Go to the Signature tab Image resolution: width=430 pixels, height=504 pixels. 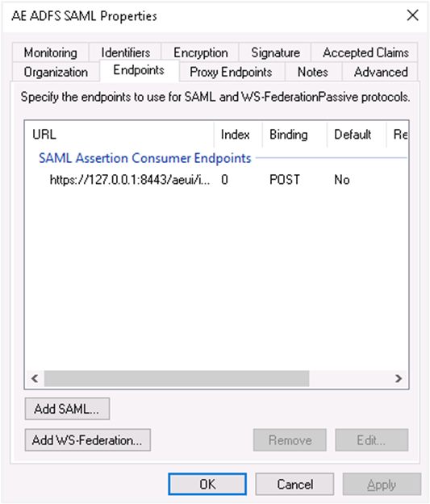pos(275,52)
